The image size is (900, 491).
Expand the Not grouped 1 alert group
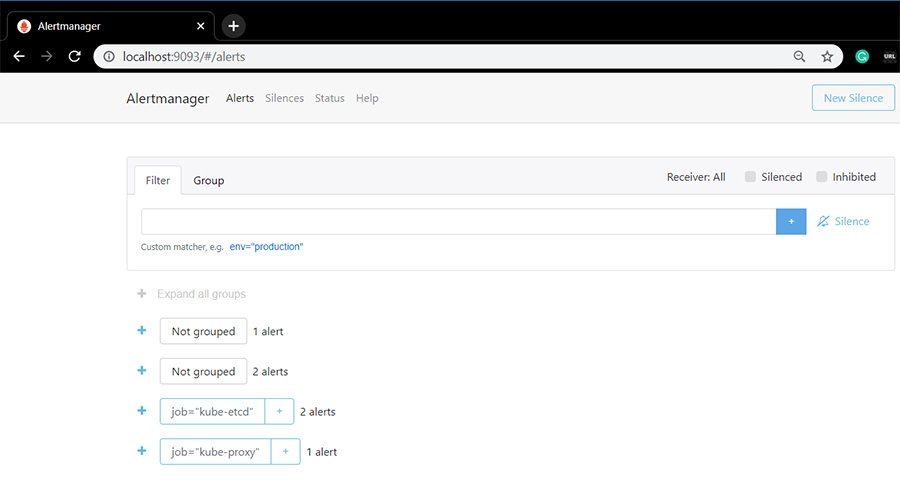coord(141,331)
